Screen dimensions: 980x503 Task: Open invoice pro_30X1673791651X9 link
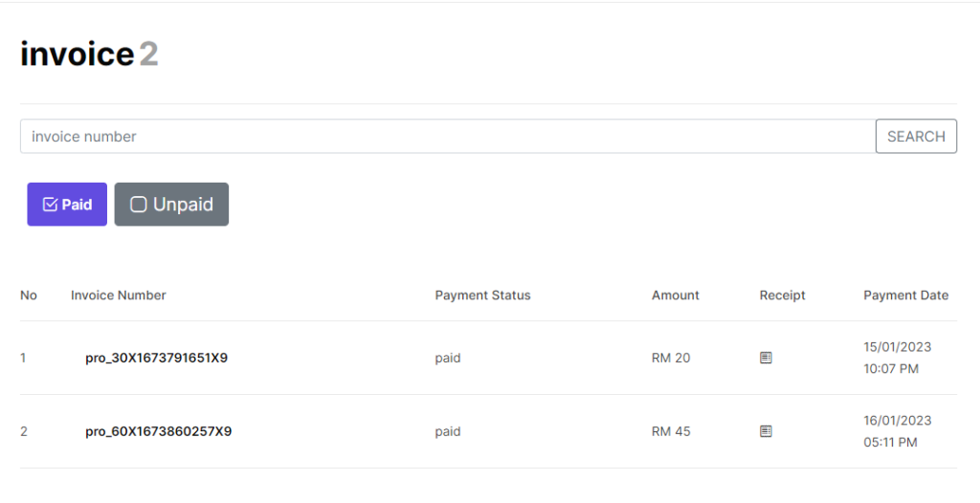(156, 358)
